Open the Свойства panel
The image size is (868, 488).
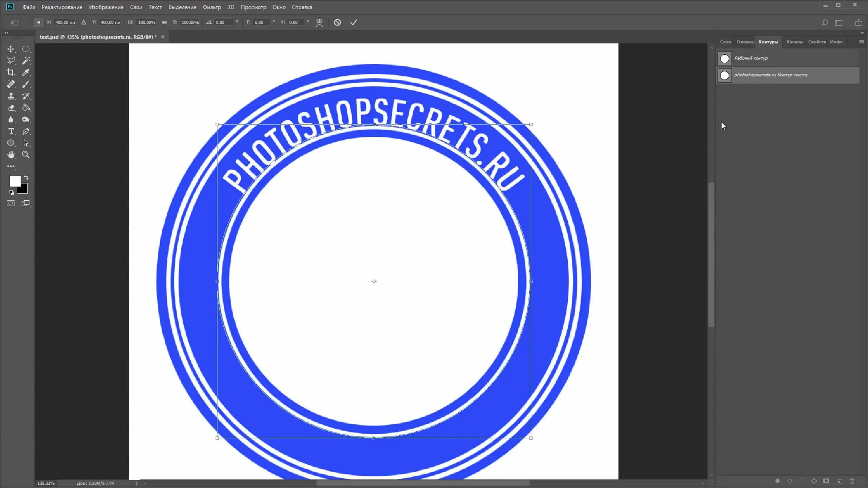(x=817, y=42)
